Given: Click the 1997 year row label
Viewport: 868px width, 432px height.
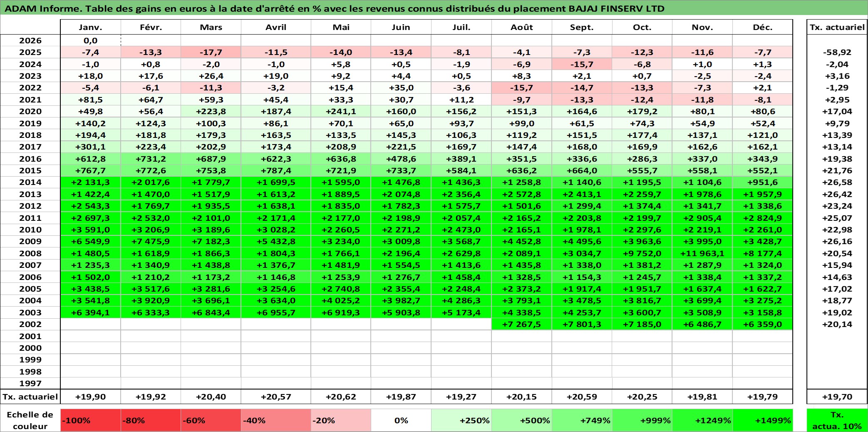Looking at the screenshot, I should pos(30,383).
